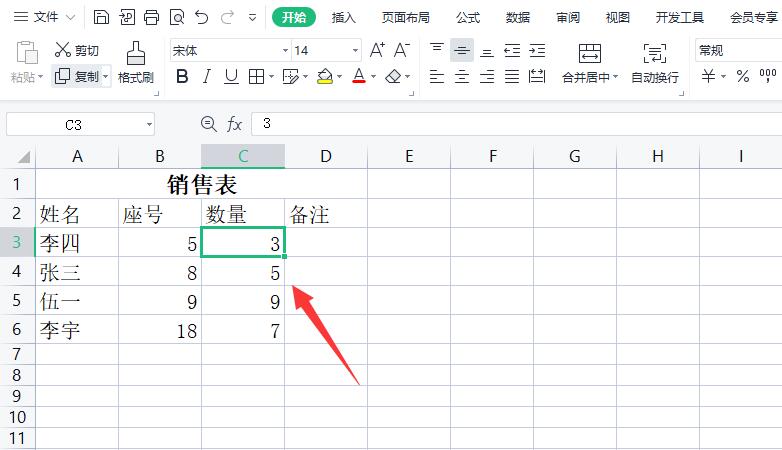Click the zoom magnifier icon beside fx
The width and height of the screenshot is (782, 450).
pyautogui.click(x=208, y=123)
